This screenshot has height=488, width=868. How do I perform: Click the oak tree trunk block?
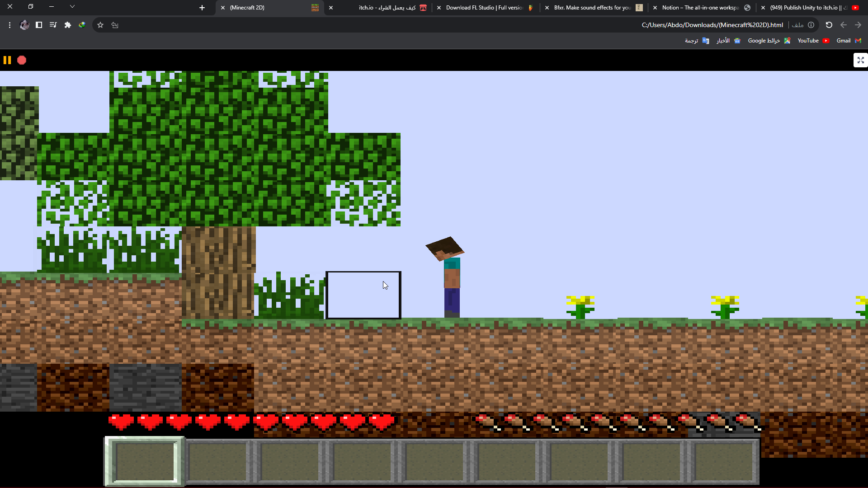tap(218, 273)
